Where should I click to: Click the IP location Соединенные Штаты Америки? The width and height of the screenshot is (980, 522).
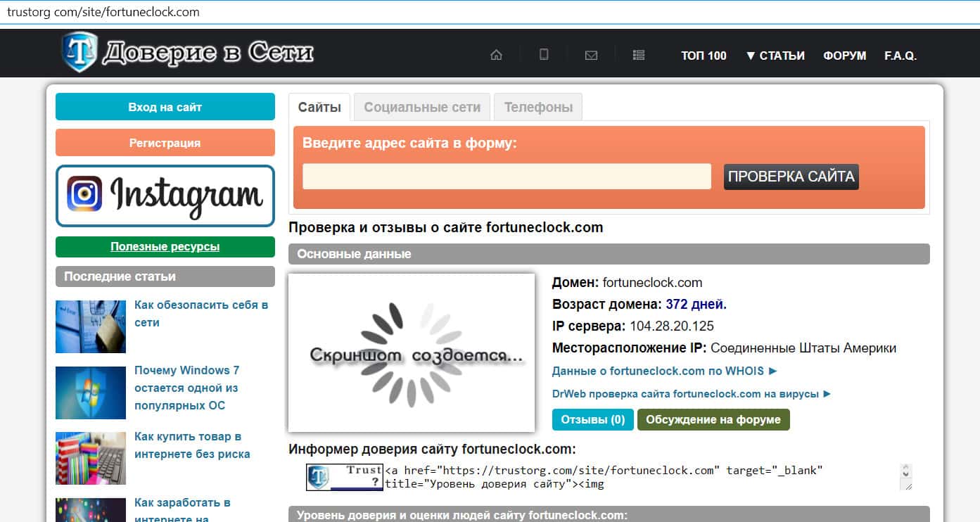pos(803,348)
